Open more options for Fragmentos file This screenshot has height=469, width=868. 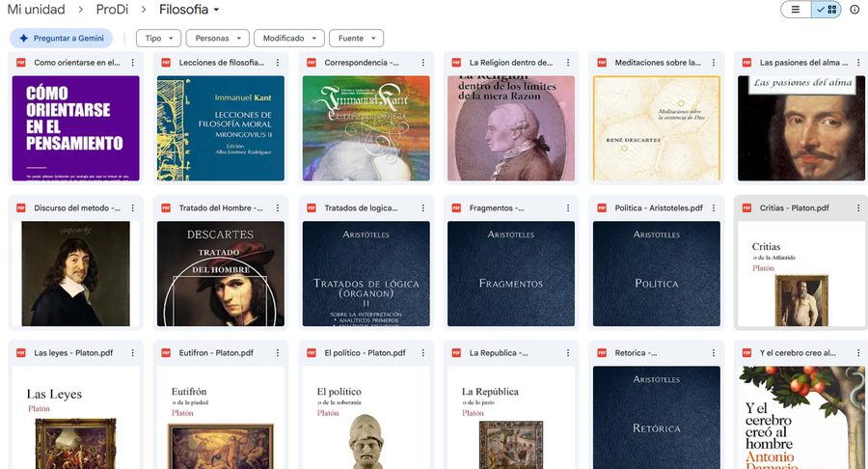(568, 207)
